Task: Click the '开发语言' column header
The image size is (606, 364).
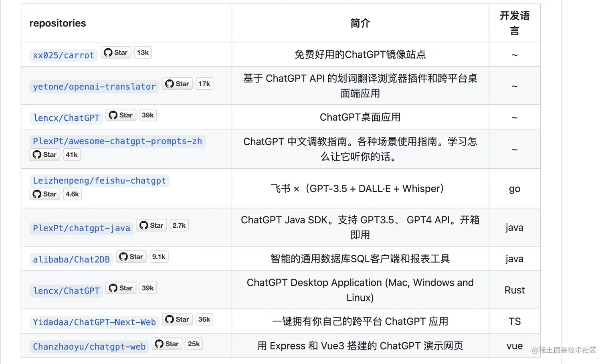Action: (515, 23)
